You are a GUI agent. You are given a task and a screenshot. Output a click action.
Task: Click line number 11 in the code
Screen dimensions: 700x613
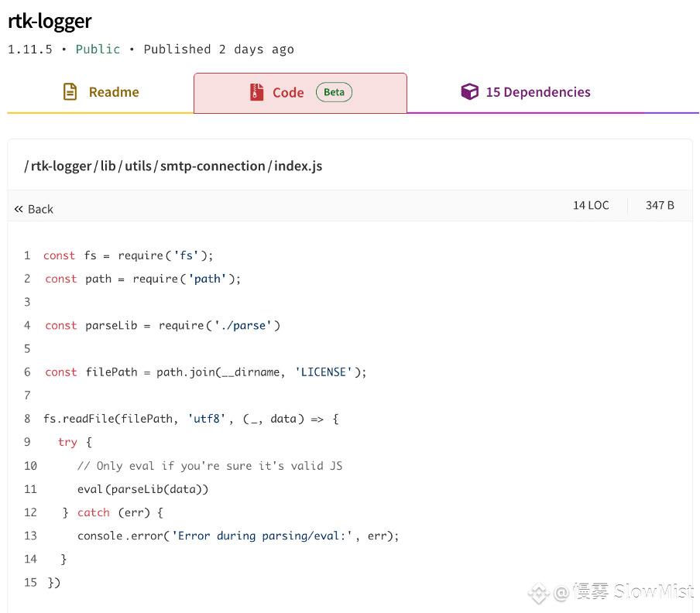[30, 489]
